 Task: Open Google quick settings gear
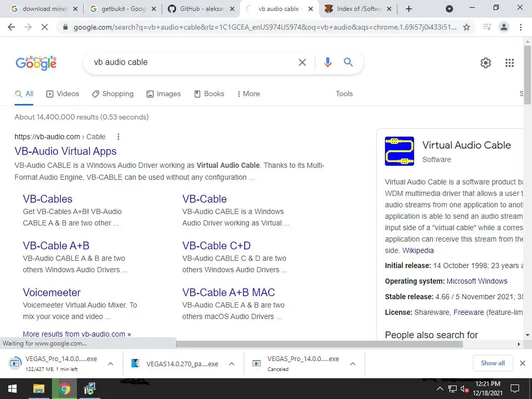pos(486,63)
